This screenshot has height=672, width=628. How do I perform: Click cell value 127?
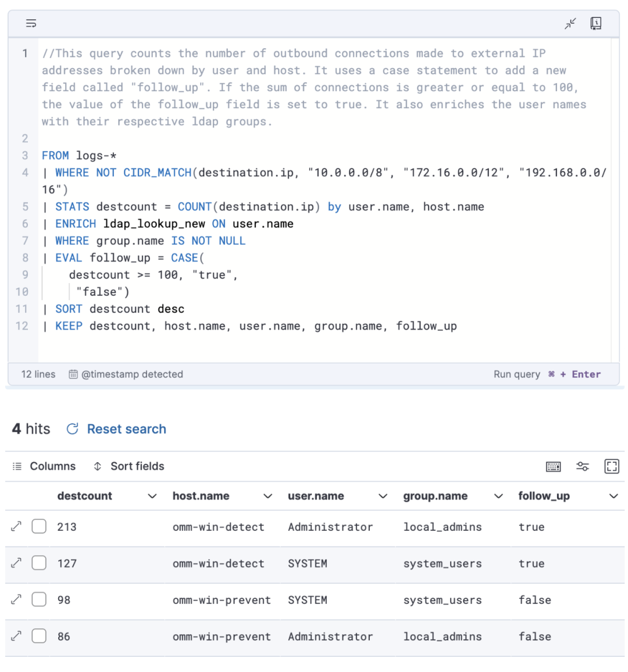click(67, 563)
